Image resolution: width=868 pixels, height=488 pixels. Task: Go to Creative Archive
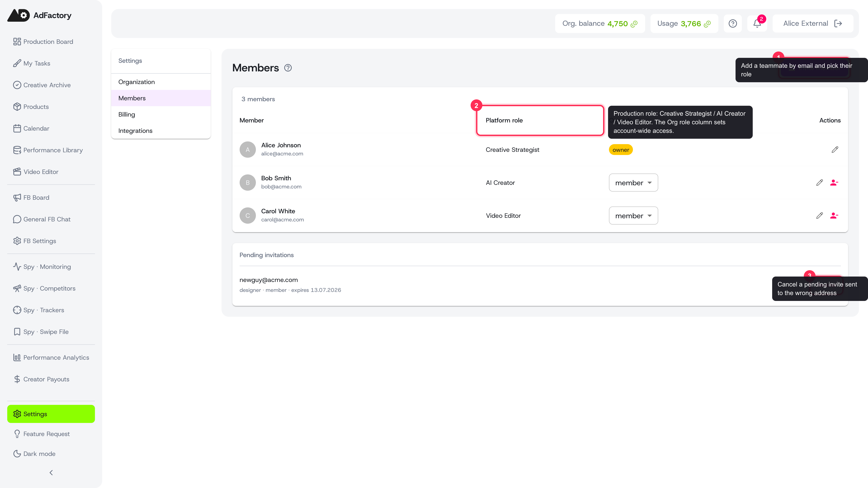(x=51, y=85)
